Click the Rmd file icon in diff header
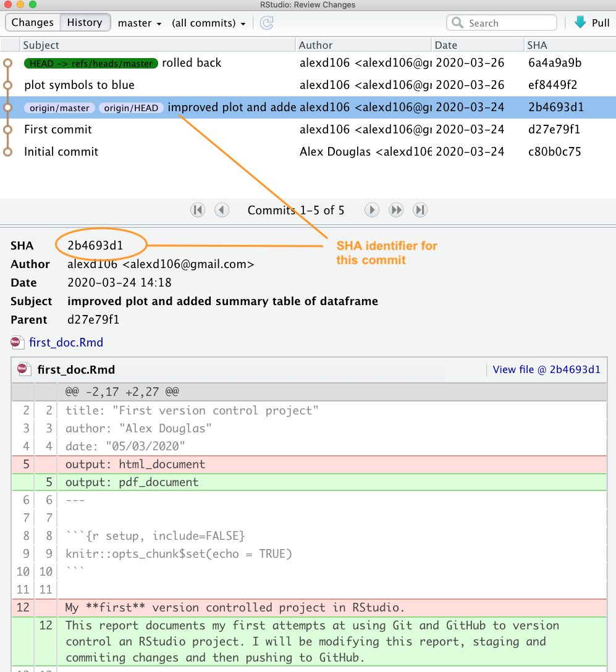The height and width of the screenshot is (672, 616). pos(24,370)
